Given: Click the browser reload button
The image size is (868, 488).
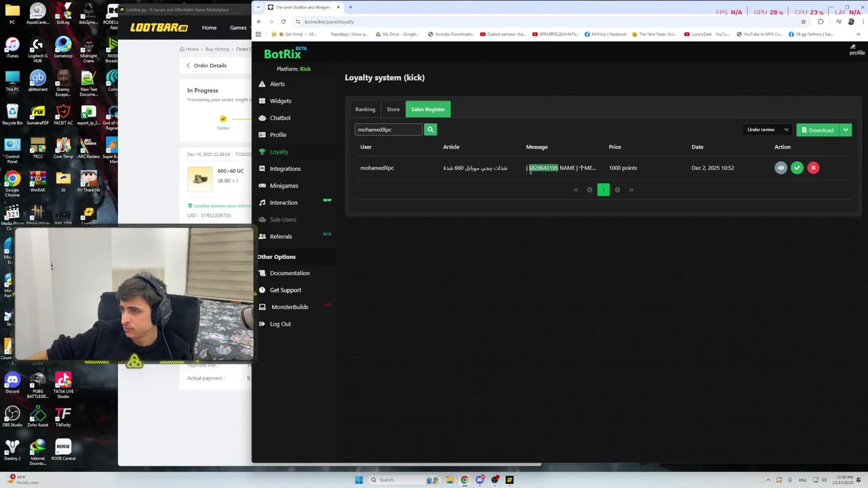Looking at the screenshot, I should (x=283, y=22).
